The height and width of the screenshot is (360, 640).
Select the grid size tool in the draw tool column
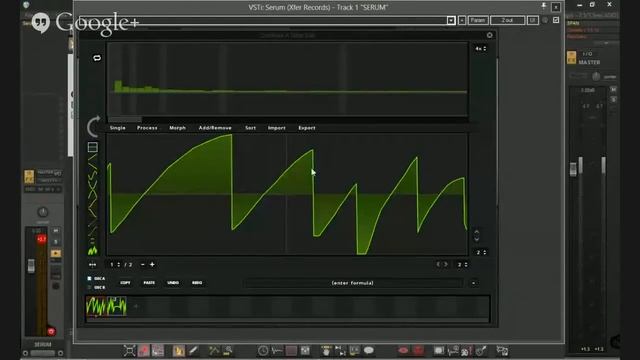pyautogui.click(x=93, y=147)
